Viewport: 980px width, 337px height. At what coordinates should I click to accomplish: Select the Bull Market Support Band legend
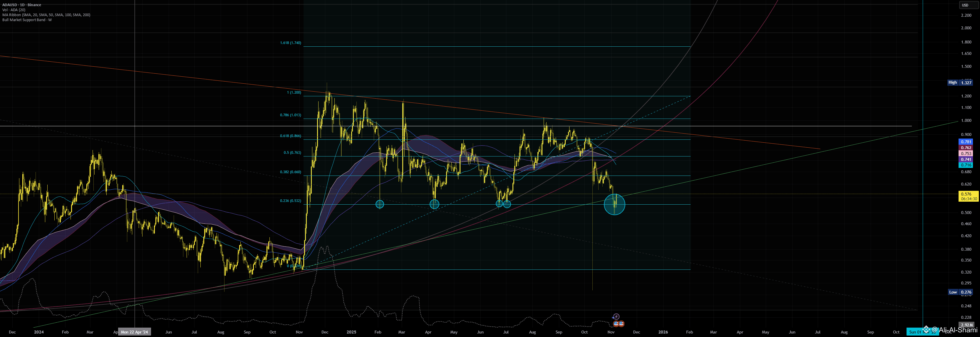tap(27, 20)
